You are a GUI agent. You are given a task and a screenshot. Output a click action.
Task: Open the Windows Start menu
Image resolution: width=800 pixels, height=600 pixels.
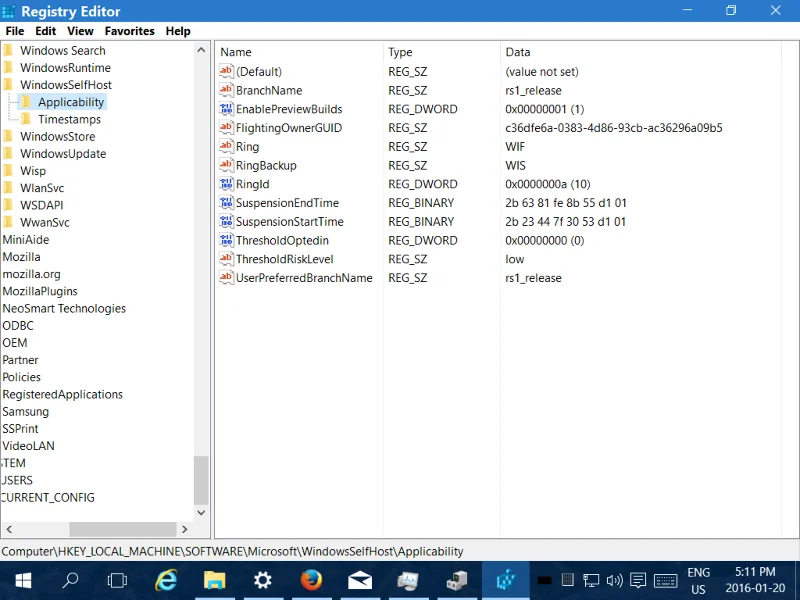point(23,580)
